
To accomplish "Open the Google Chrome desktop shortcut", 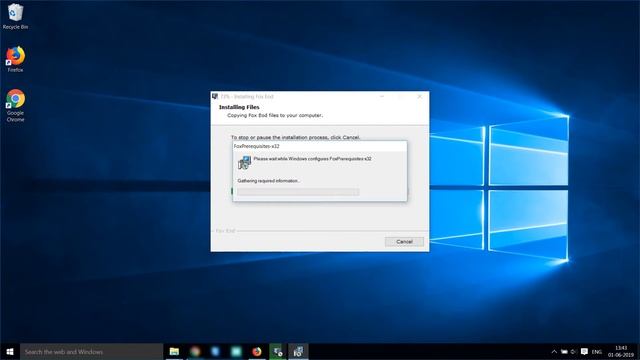I will (16, 105).
